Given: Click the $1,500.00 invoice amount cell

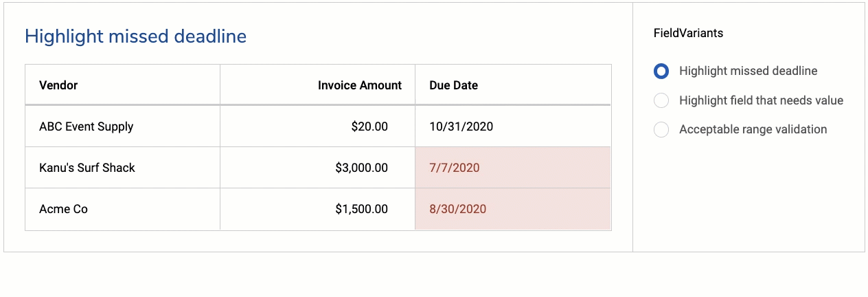Looking at the screenshot, I should [361, 209].
